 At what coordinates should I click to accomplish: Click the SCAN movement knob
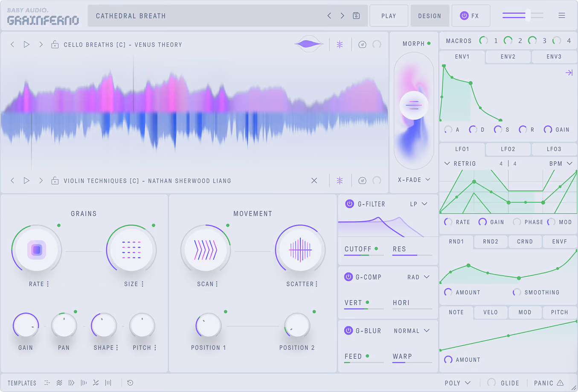coord(206,250)
